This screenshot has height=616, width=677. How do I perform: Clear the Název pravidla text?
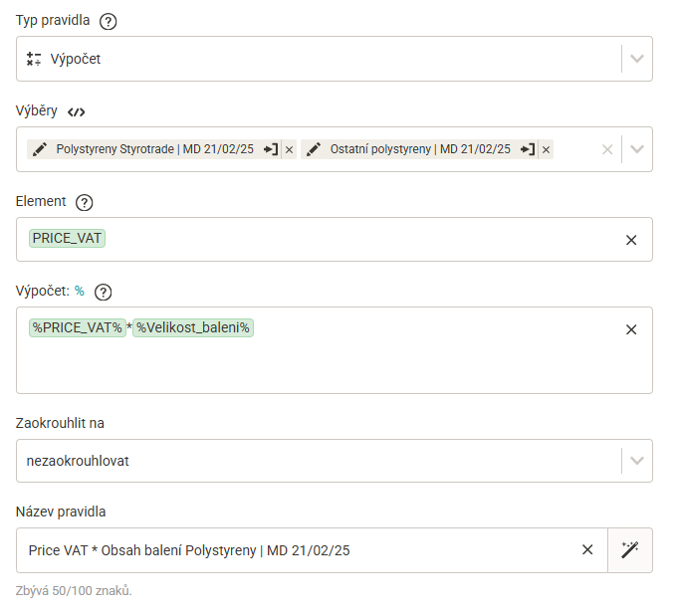(x=587, y=550)
